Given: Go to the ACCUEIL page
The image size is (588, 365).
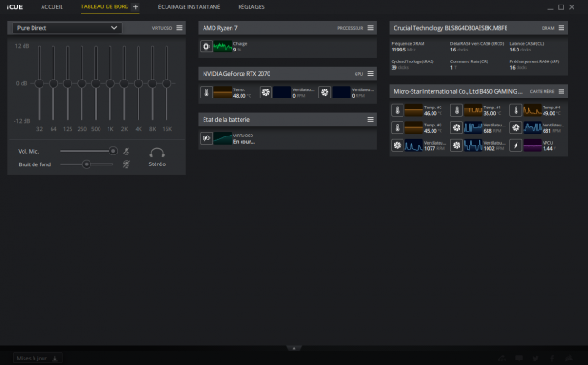Looking at the screenshot, I should [x=52, y=6].
